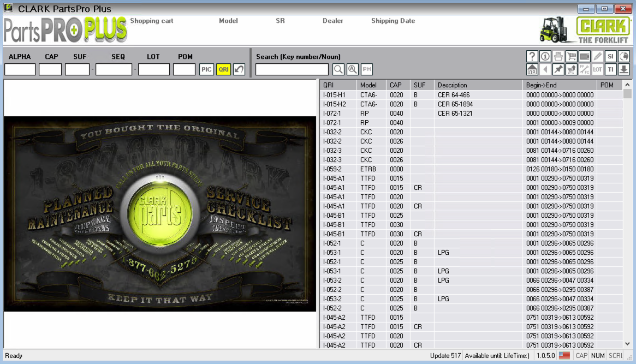The height and width of the screenshot is (364, 636).
Task: Click range 0126 00180->0150 00180
Action: tap(560, 169)
